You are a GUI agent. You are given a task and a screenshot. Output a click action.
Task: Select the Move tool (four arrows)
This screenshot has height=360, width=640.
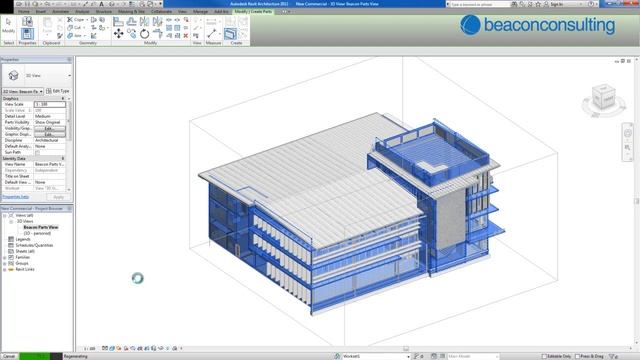click(x=118, y=33)
